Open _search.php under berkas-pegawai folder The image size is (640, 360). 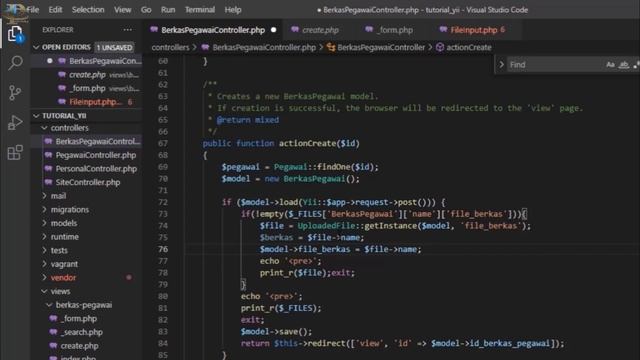[88, 332]
